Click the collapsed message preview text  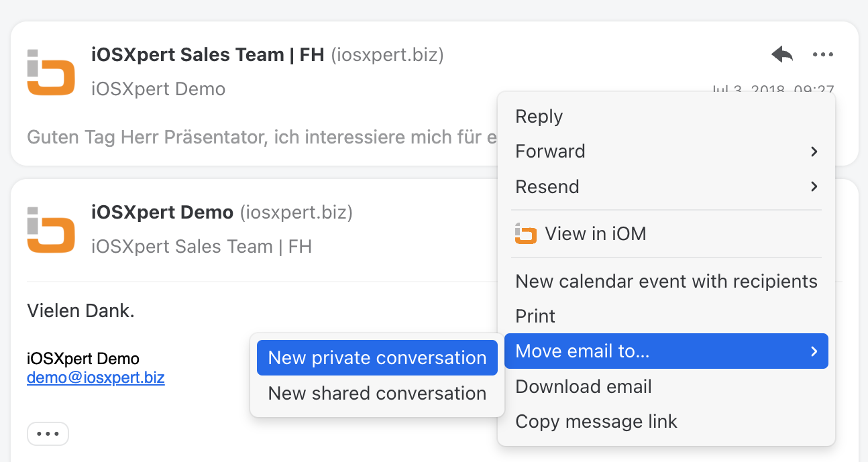262,137
